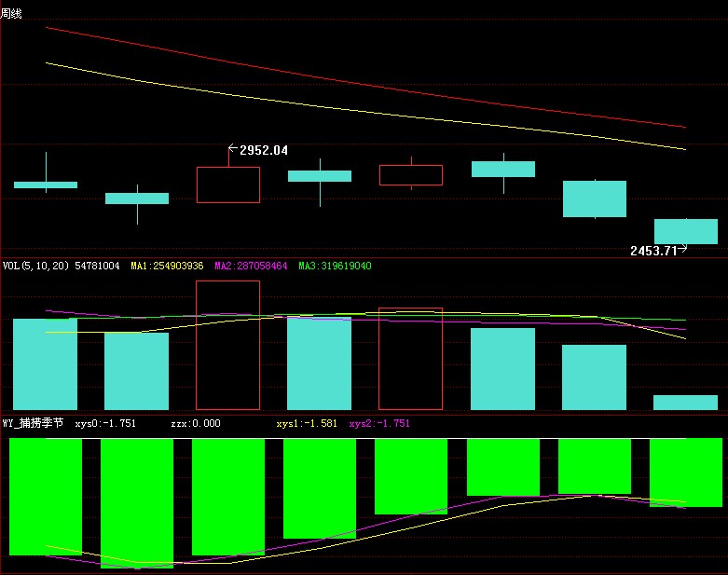Viewport: 728px width, 575px height.
Task: Select the smaller second red hollow candlestick
Action: coord(411,175)
